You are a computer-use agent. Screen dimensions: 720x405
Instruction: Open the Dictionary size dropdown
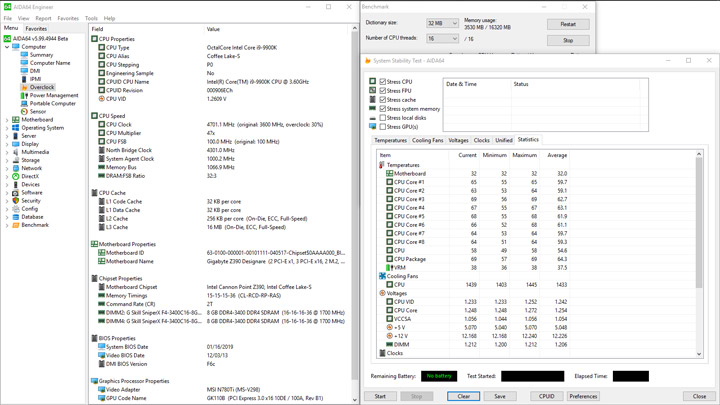[441, 23]
